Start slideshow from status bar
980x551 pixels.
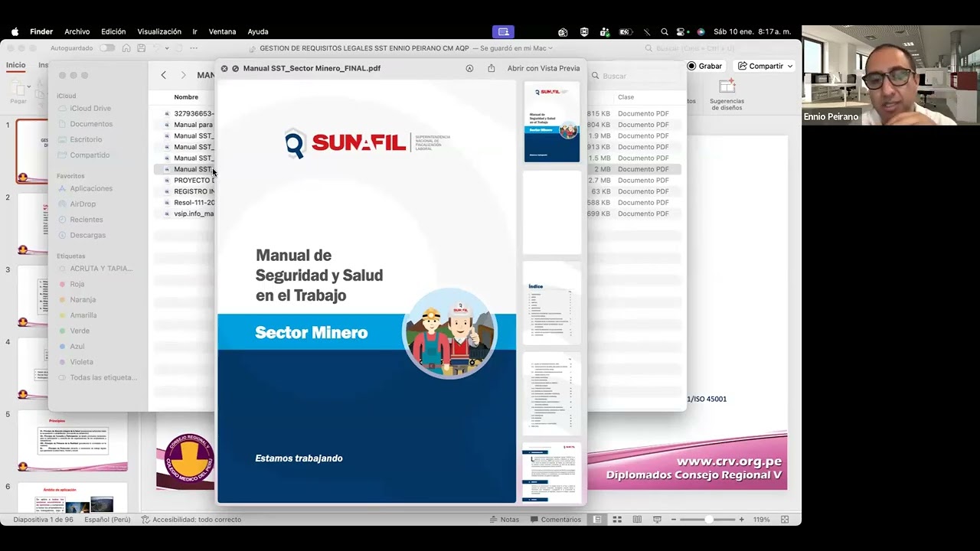pos(657,520)
